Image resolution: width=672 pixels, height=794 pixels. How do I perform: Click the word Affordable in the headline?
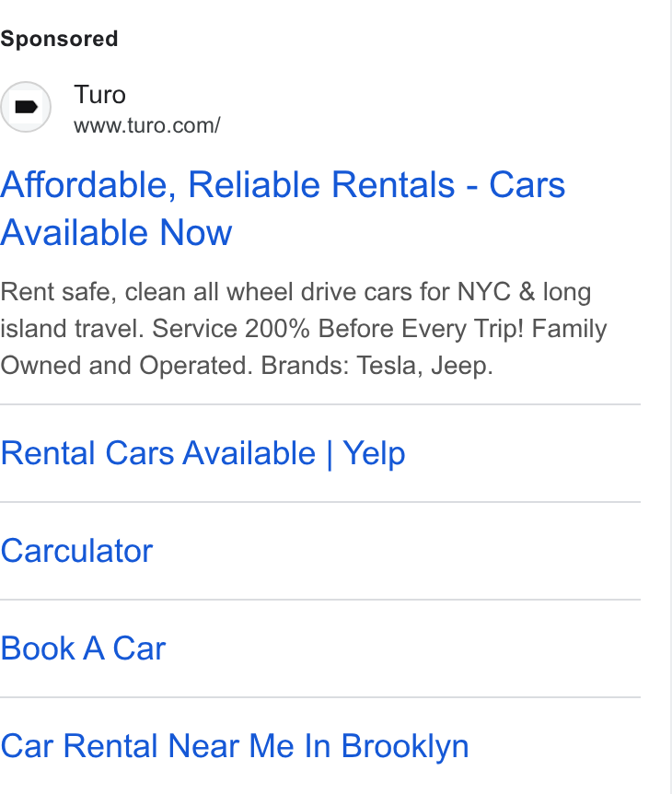click(x=84, y=185)
